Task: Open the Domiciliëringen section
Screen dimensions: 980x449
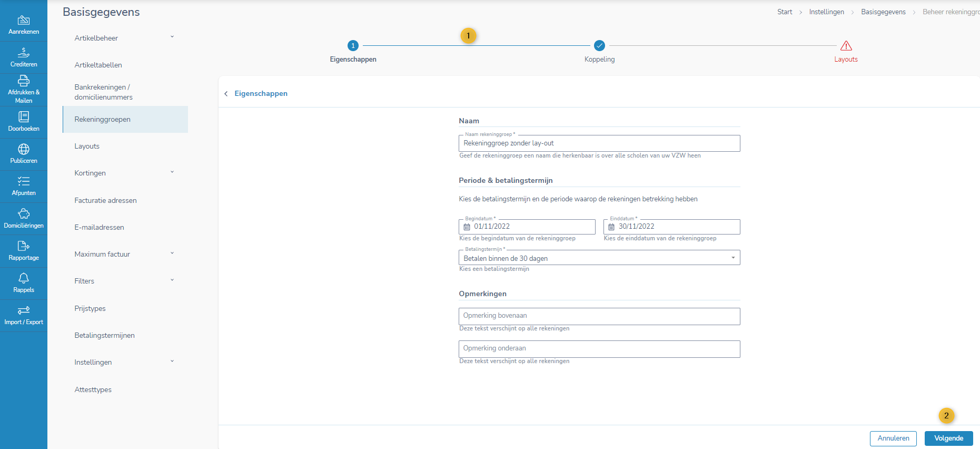Action: click(x=24, y=219)
